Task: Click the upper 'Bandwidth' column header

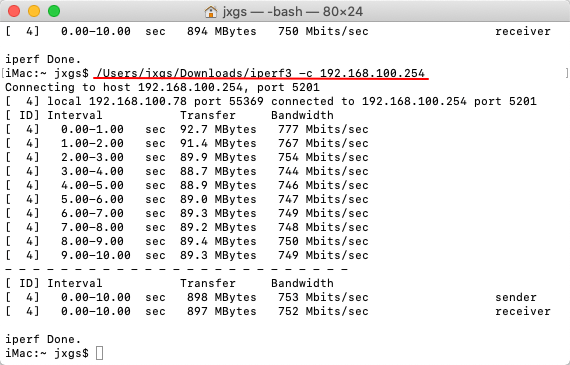Action: point(302,115)
